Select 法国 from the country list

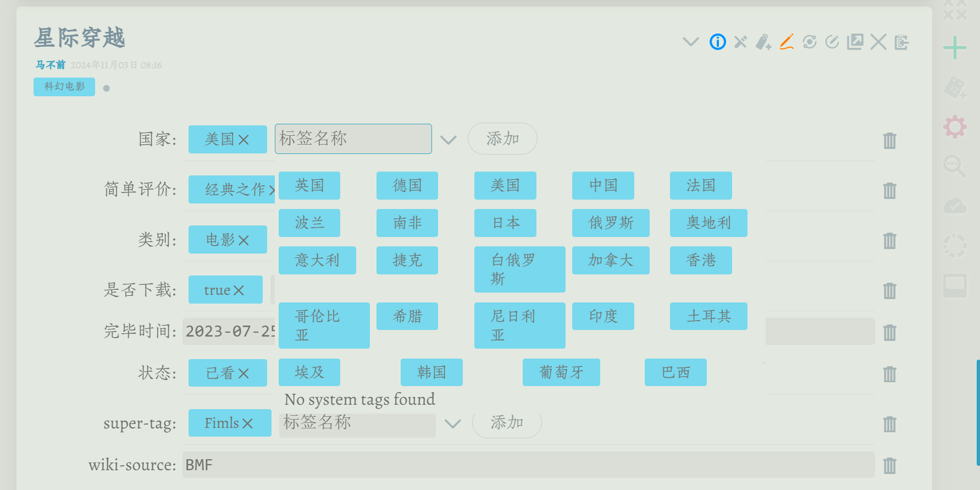tap(701, 185)
